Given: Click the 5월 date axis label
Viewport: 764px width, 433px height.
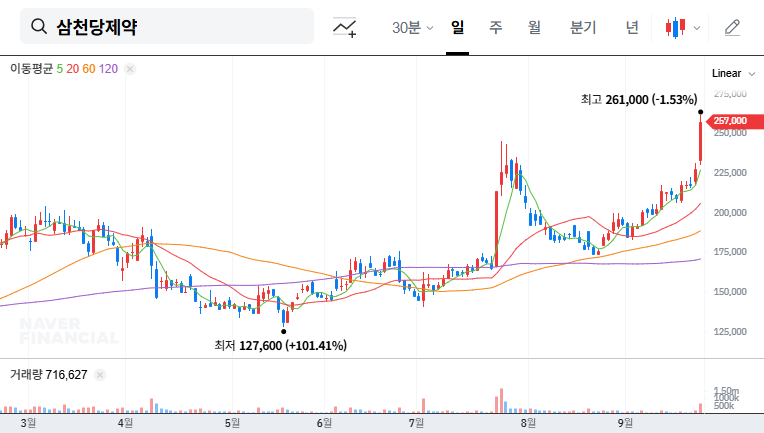Looking at the screenshot, I should [232, 423].
